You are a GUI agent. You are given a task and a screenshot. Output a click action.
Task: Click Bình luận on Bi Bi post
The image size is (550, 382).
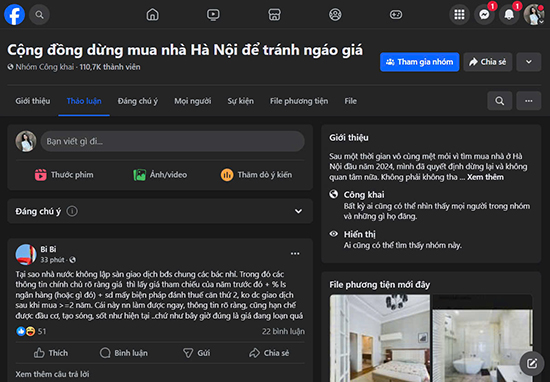coord(123,353)
